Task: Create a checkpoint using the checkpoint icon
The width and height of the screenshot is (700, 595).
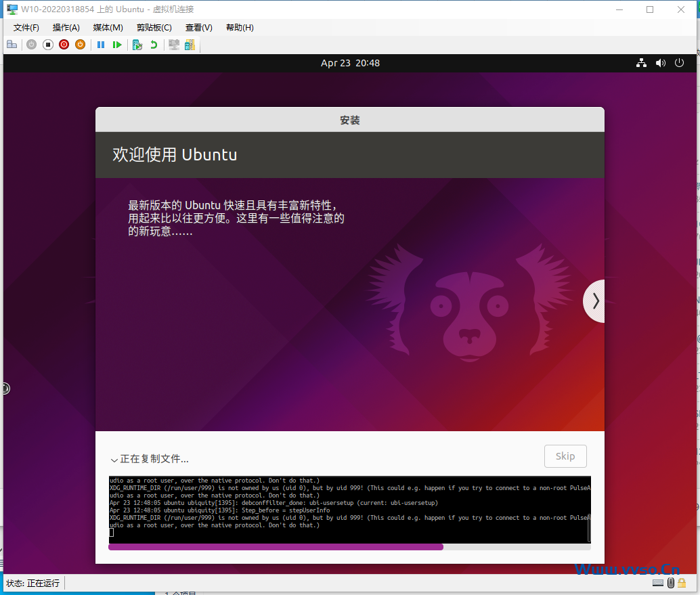Action: (x=137, y=44)
